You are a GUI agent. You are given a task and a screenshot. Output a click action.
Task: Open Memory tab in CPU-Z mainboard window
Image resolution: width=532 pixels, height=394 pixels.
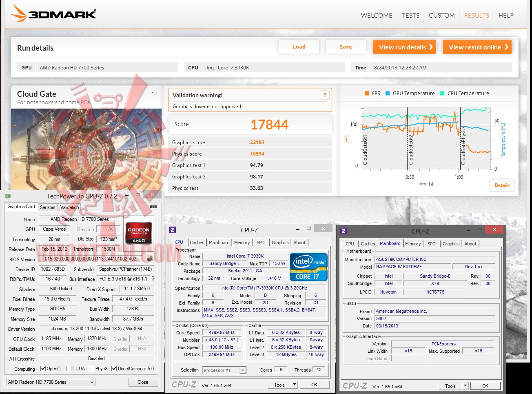point(413,244)
